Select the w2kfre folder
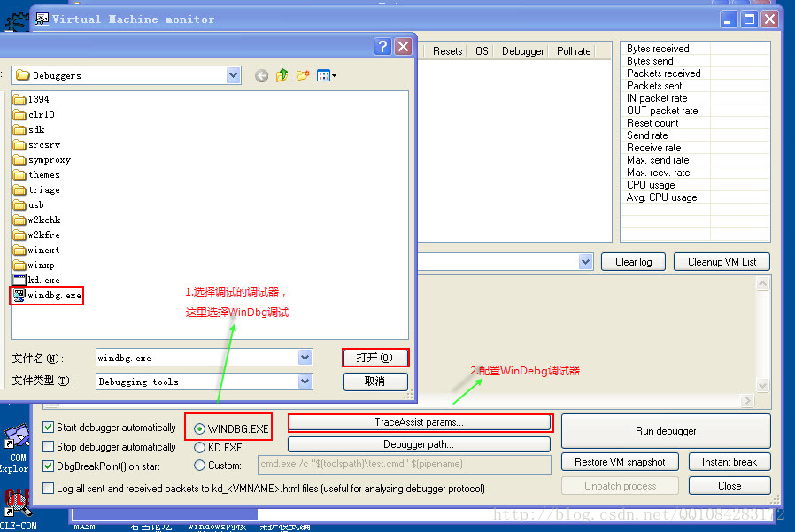Screen dimensions: 795x532 tap(36, 235)
